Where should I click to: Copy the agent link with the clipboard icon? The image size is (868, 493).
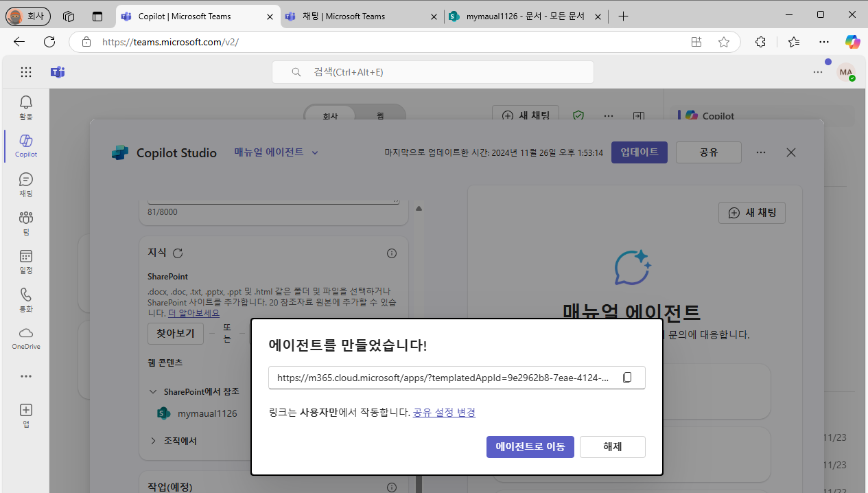[x=627, y=378]
